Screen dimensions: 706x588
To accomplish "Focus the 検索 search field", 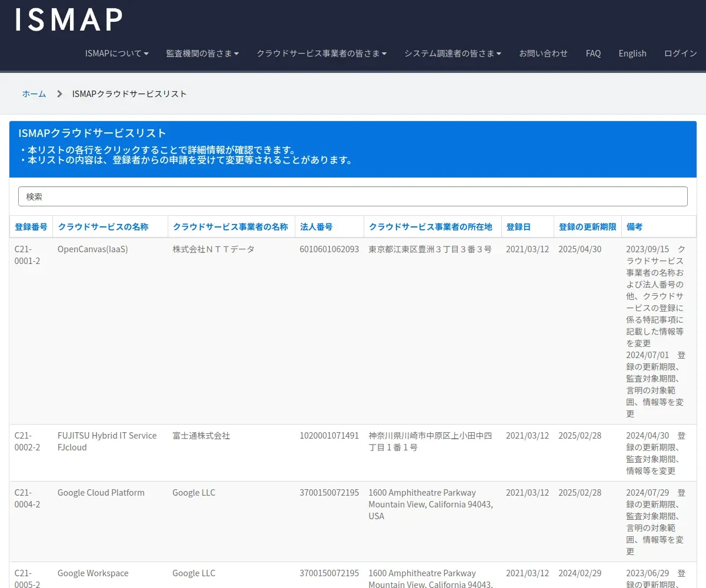I will click(353, 196).
